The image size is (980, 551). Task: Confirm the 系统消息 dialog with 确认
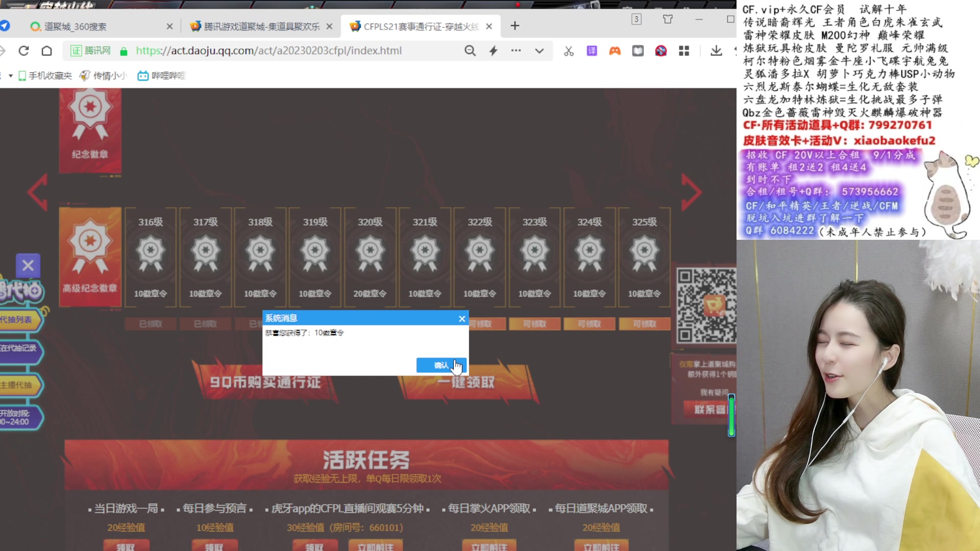coord(441,365)
